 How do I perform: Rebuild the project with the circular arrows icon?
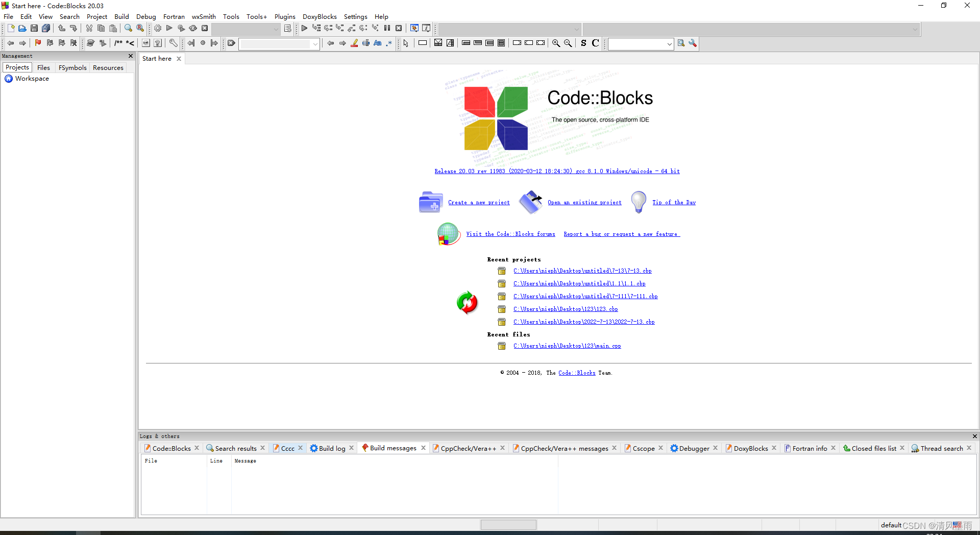(193, 29)
